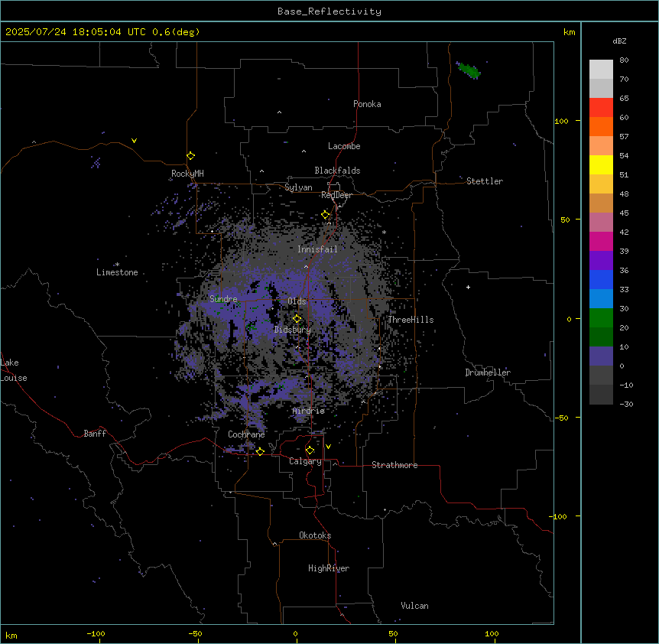The image size is (659, 644).
Task: Click the Stettler label
Action: [485, 181]
